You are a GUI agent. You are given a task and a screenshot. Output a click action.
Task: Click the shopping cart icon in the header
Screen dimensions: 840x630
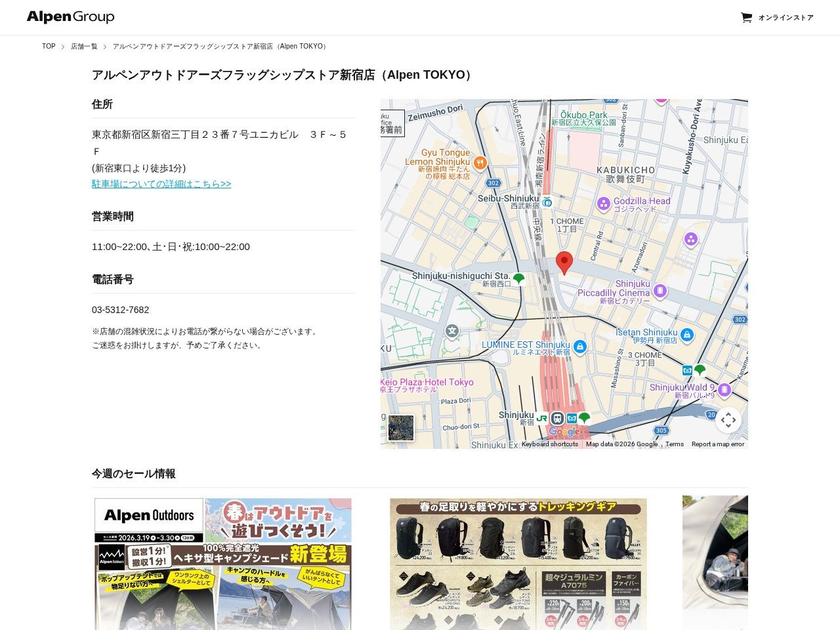[x=747, y=18]
